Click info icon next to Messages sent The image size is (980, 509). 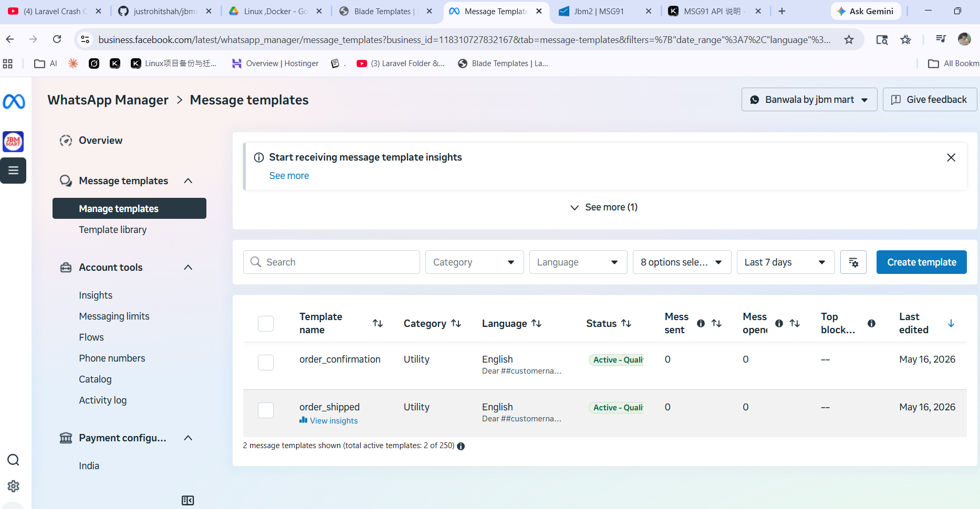(701, 323)
